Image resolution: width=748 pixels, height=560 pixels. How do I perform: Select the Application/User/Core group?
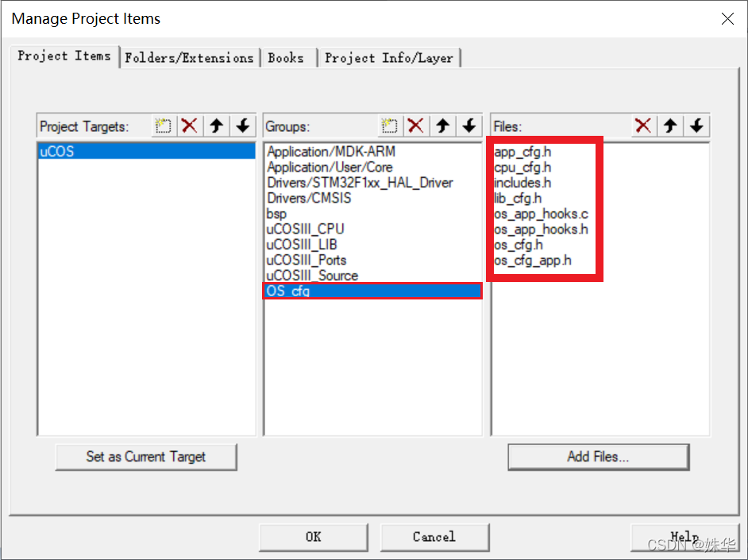click(372, 167)
